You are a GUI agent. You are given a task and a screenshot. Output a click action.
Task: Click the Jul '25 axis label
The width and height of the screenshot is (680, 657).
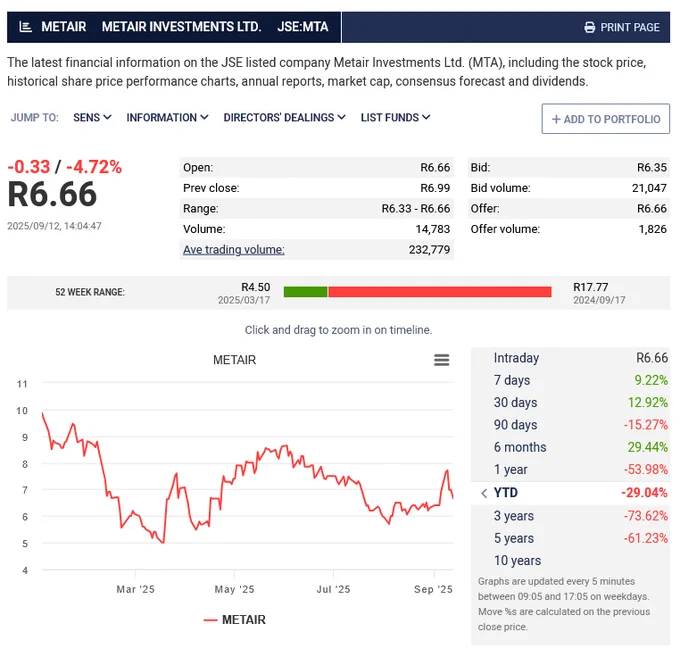333,589
